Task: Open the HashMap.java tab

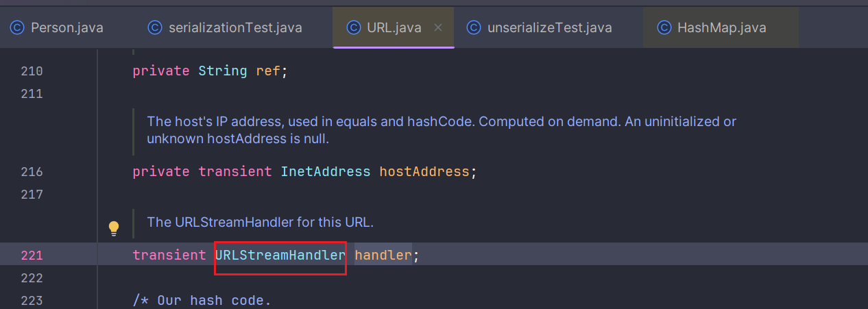Action: [x=721, y=27]
